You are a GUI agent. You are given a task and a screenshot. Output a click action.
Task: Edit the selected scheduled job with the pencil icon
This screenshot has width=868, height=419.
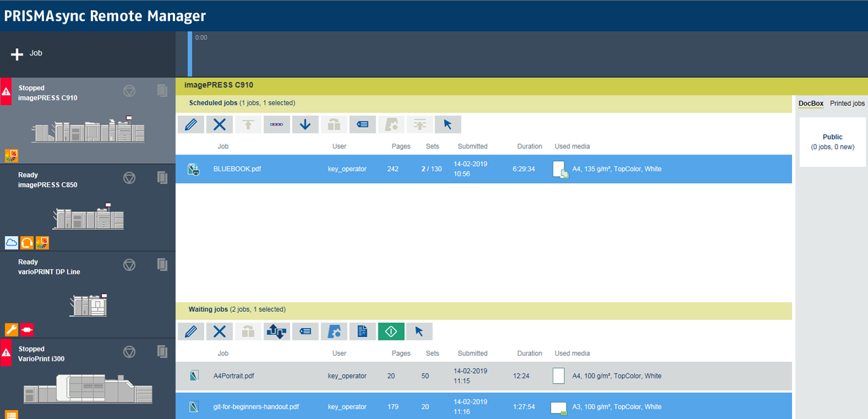[191, 124]
